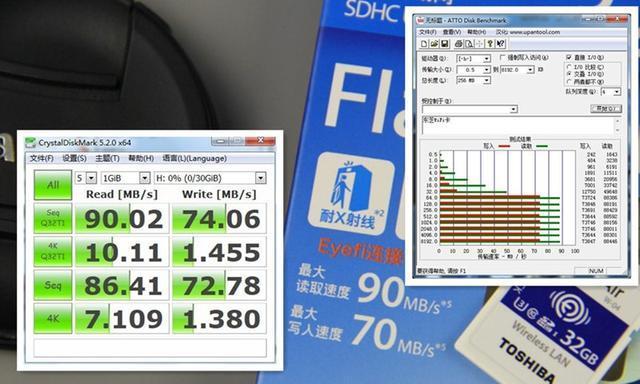This screenshot has width=640, height=384.
Task: Open the 帮助(H) menu in ATTO window
Action: 477,32
